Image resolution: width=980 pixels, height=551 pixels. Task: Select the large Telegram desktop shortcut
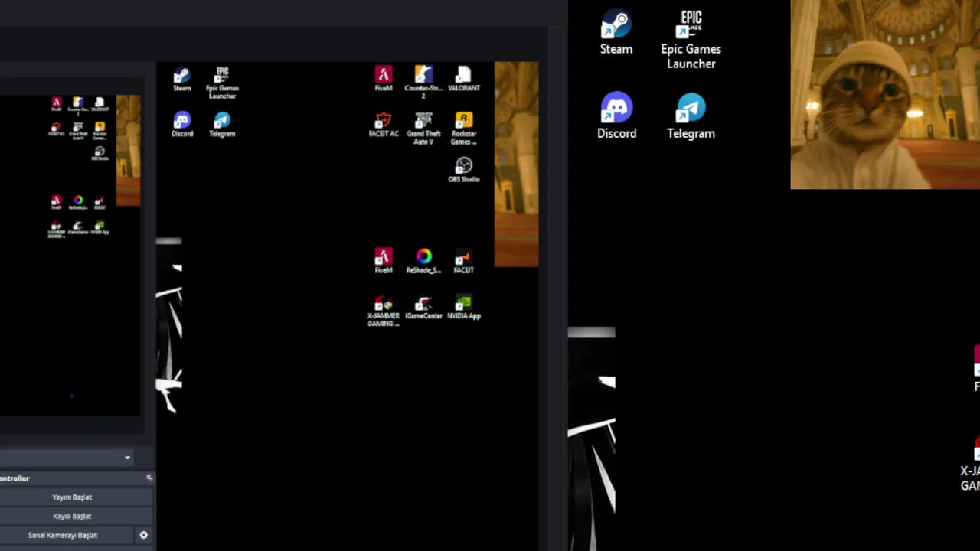coord(691,116)
